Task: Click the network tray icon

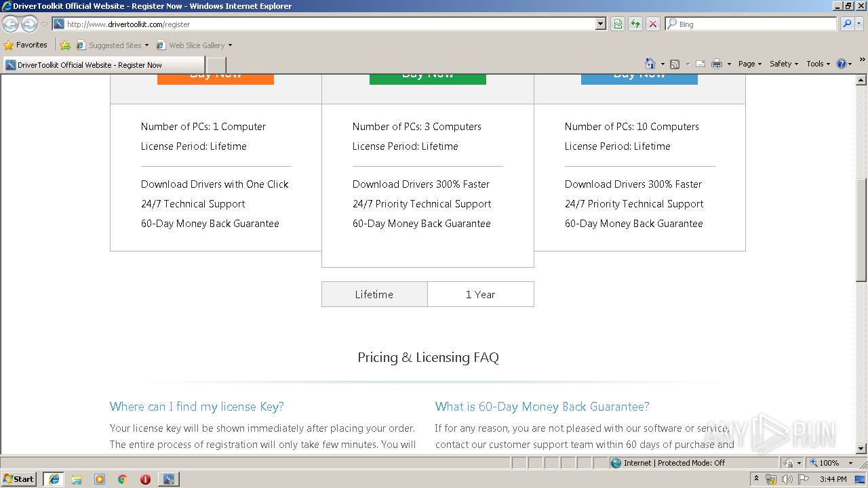Action: 771,479
